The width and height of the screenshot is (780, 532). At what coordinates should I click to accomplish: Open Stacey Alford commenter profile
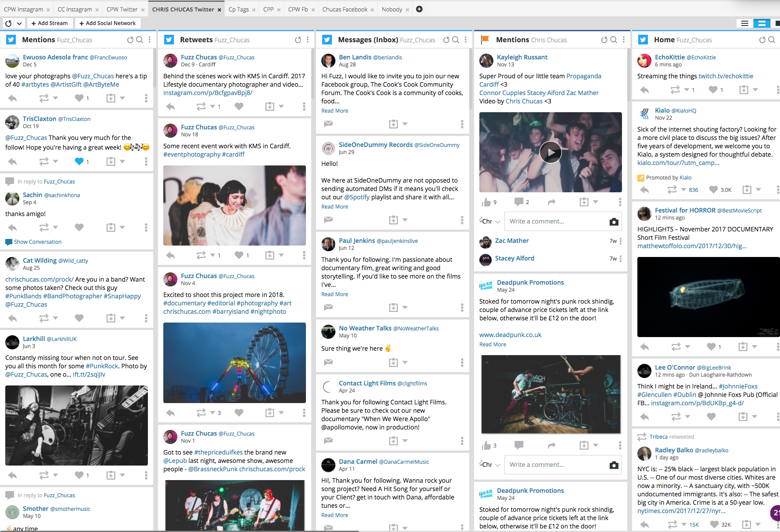coord(515,258)
